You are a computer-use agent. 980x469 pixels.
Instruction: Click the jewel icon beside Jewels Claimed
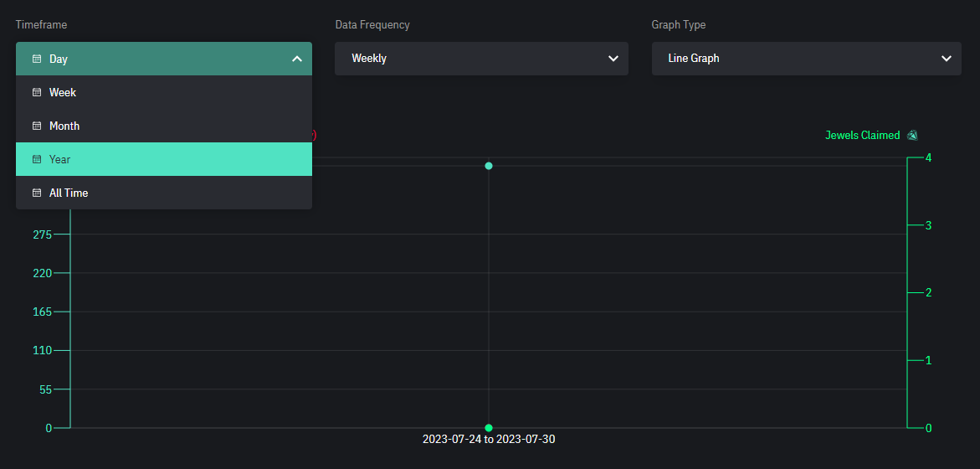pyautogui.click(x=912, y=135)
